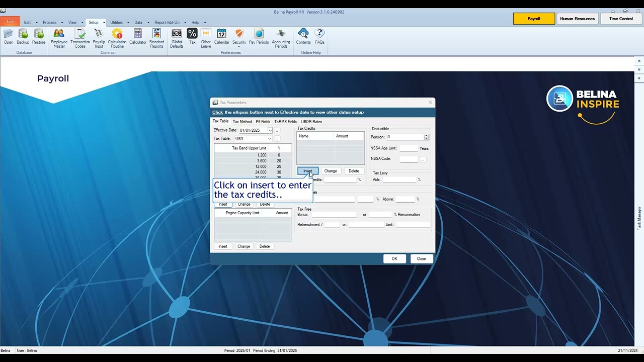This screenshot has height=362, width=644.
Task: Confirm Tax Parameters with OK
Action: (394, 259)
